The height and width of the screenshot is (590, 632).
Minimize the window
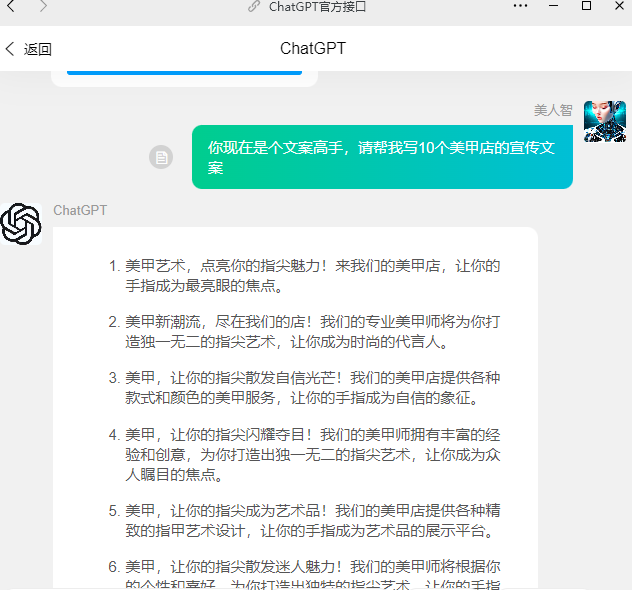[x=553, y=6]
